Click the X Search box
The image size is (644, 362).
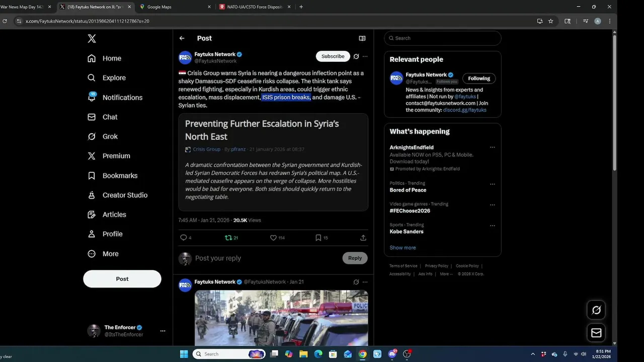(x=443, y=38)
